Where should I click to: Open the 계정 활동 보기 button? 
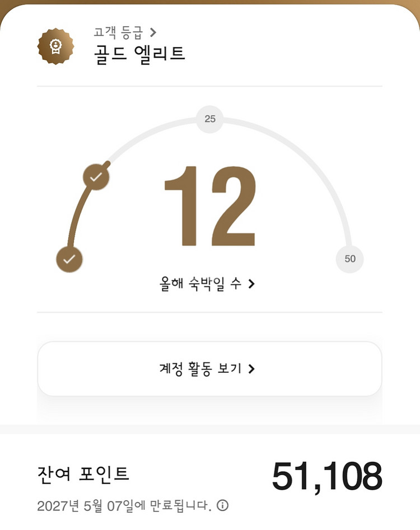click(209, 369)
